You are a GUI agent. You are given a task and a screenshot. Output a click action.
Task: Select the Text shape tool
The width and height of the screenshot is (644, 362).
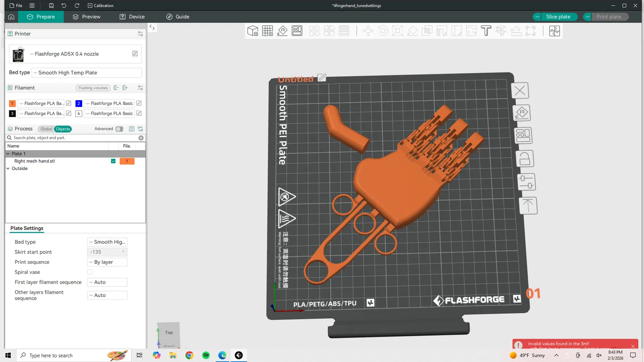[x=486, y=31]
